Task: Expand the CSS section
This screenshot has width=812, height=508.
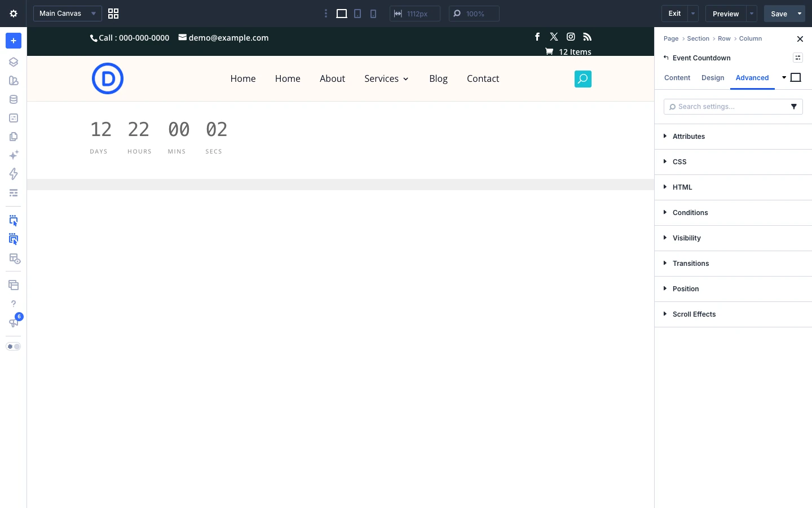Action: [x=733, y=162]
